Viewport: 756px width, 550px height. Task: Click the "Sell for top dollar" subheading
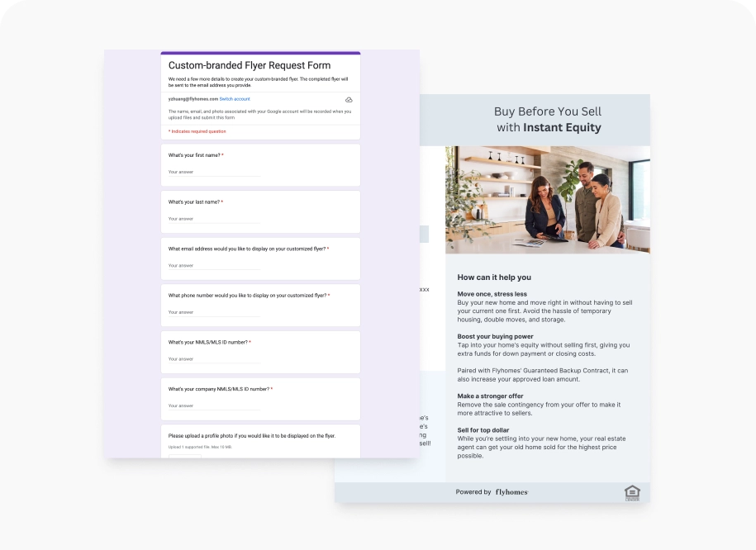point(483,430)
